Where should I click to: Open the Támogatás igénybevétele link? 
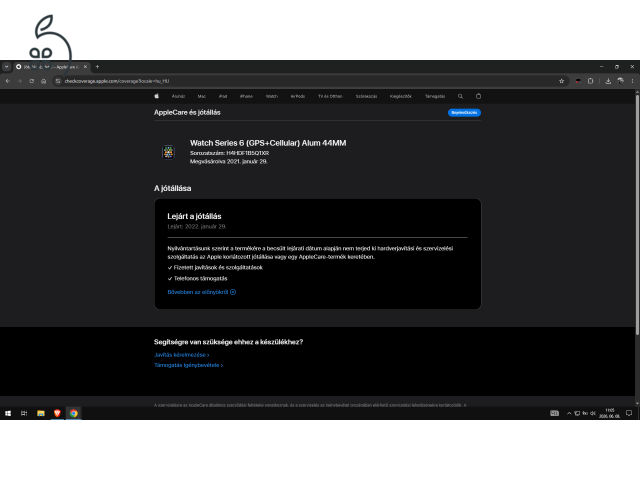(x=189, y=365)
